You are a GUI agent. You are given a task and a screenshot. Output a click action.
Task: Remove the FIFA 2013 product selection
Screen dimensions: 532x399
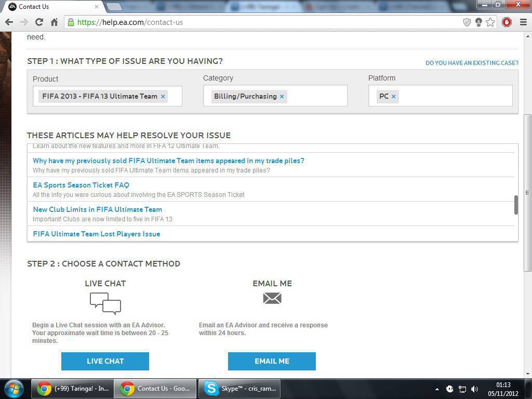coord(163,96)
